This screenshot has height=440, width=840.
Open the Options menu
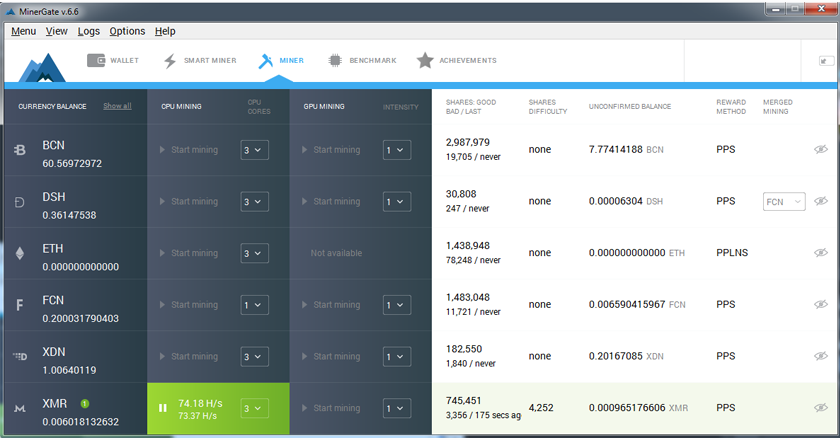pyautogui.click(x=127, y=31)
